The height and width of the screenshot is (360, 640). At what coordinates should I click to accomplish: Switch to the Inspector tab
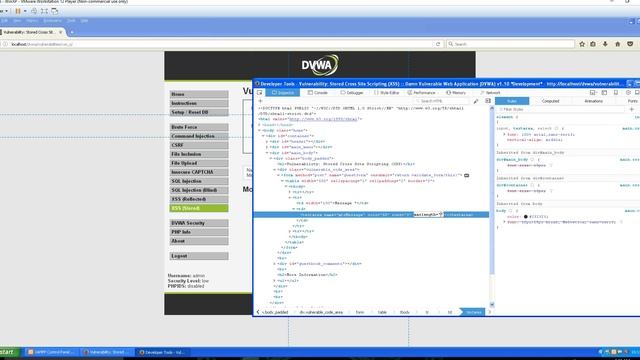click(282, 93)
